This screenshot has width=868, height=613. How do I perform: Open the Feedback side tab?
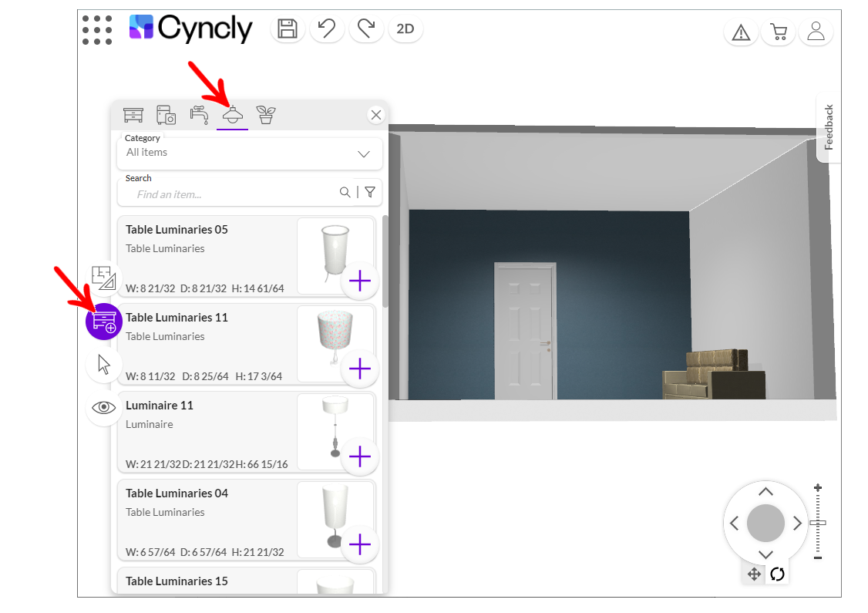tap(828, 127)
